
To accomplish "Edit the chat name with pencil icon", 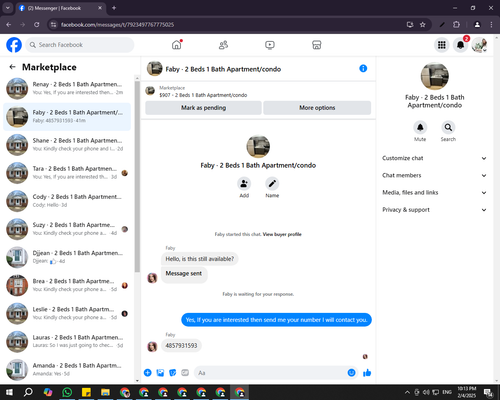I will (272, 183).
